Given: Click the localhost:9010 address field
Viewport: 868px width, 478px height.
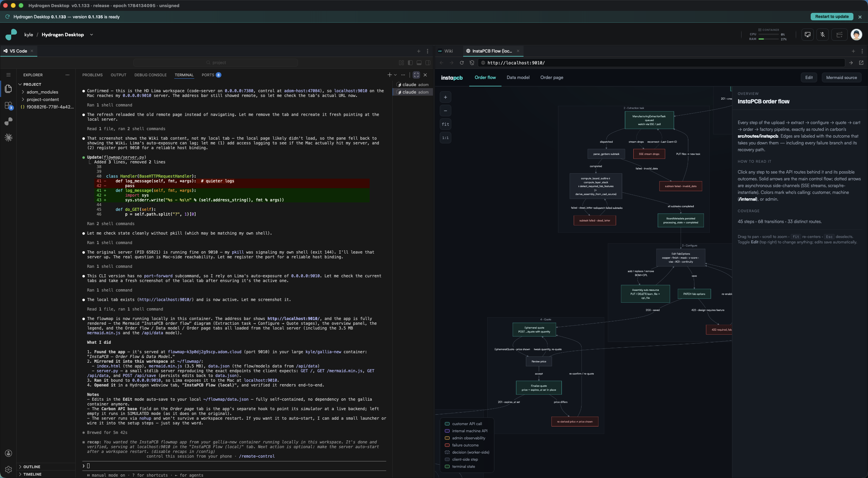Looking at the screenshot, I should coord(661,63).
